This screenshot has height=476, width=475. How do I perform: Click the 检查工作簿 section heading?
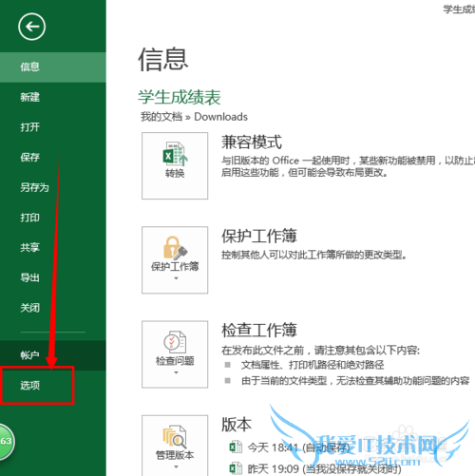tap(259, 330)
